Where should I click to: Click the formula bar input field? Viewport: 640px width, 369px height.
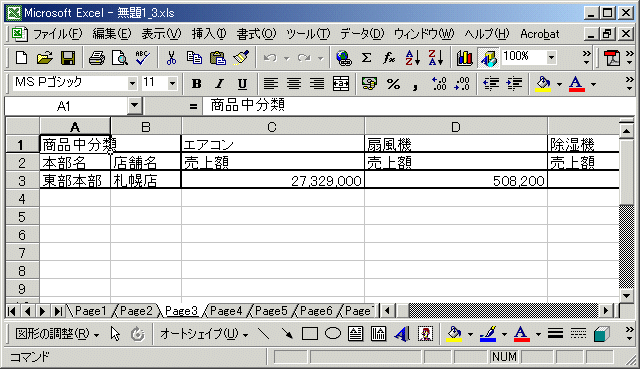pos(420,106)
